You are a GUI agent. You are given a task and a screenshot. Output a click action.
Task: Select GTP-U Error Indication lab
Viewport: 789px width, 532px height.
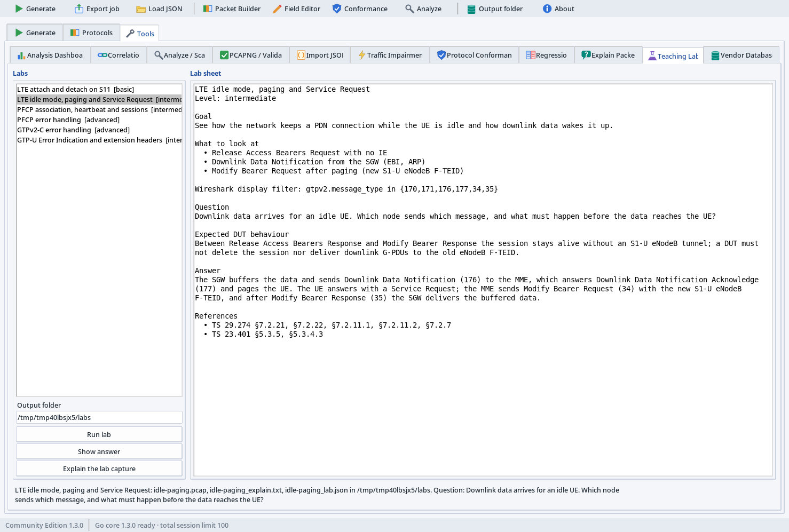(99, 140)
